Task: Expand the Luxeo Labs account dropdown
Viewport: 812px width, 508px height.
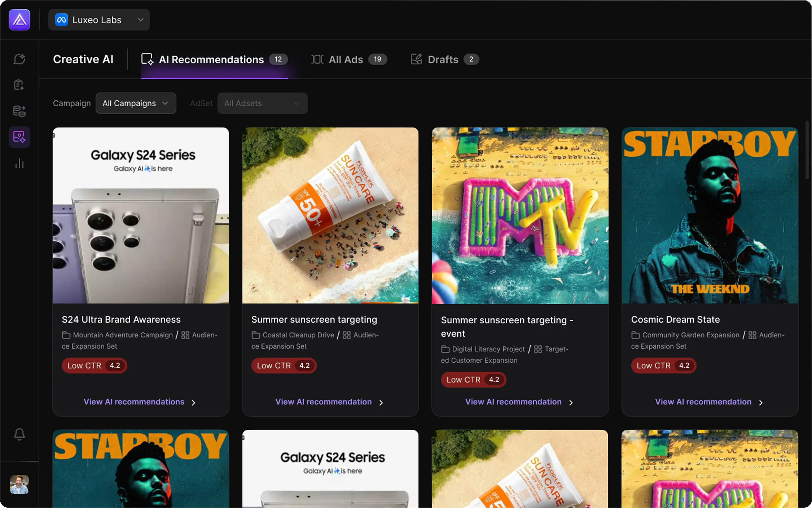Action: click(x=141, y=20)
